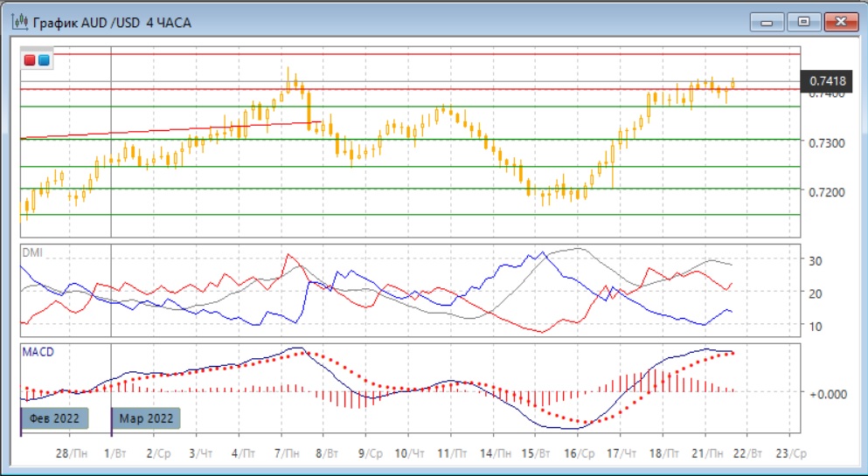The width and height of the screenshot is (868, 476).
Task: Click the MACD zero level label +0.000
Action: click(x=826, y=393)
